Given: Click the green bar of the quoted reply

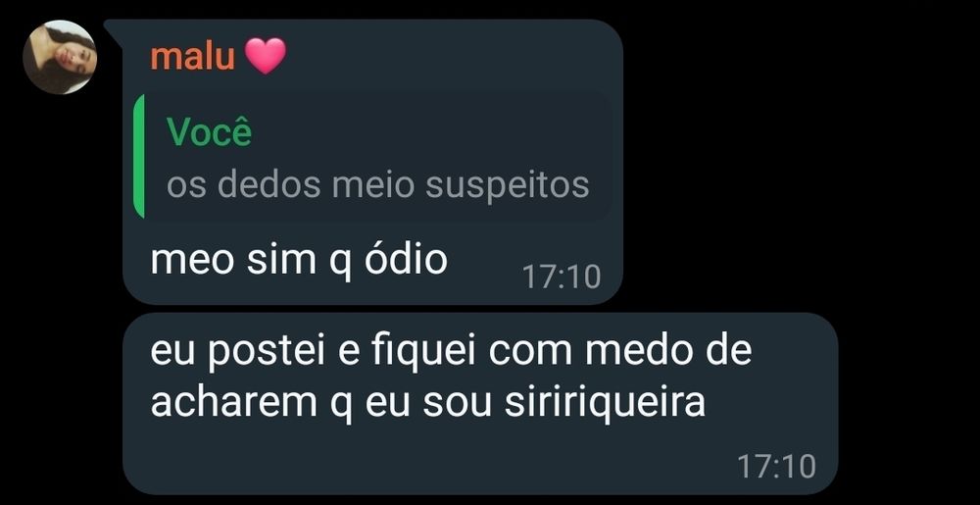Looking at the screenshot, I should [x=139, y=157].
